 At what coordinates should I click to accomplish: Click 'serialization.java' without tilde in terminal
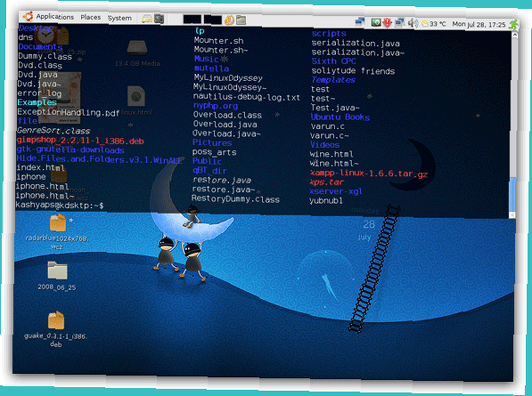355,43
